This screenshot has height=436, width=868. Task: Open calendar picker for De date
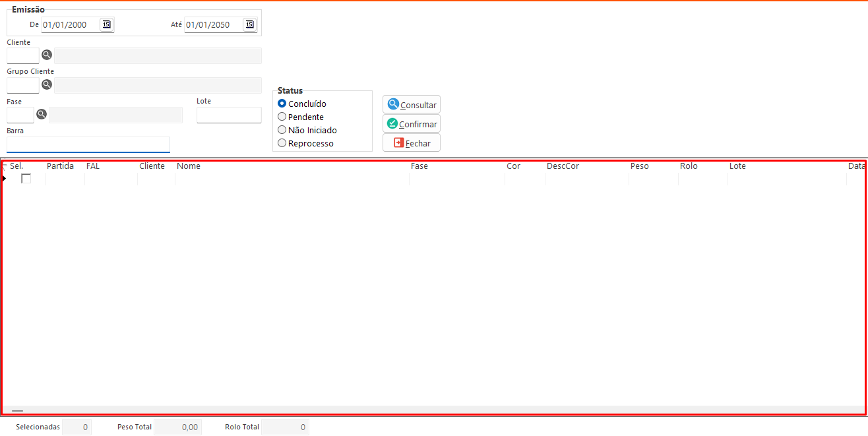[106, 25]
